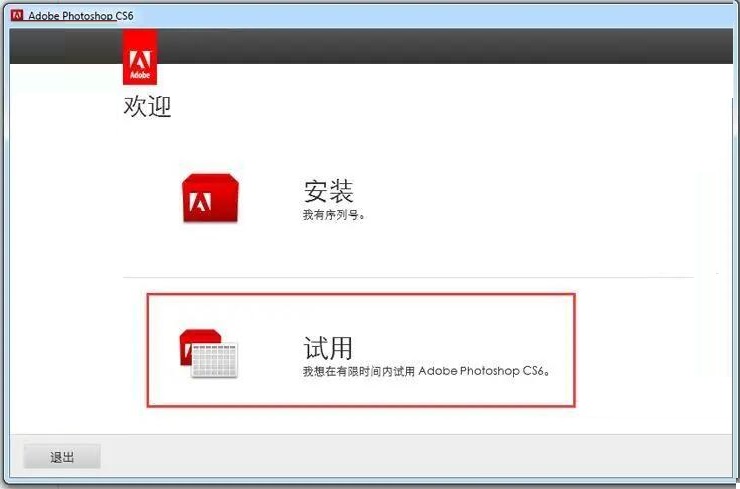
Task: Click the 欢迎 welcome heading
Action: coord(147,107)
